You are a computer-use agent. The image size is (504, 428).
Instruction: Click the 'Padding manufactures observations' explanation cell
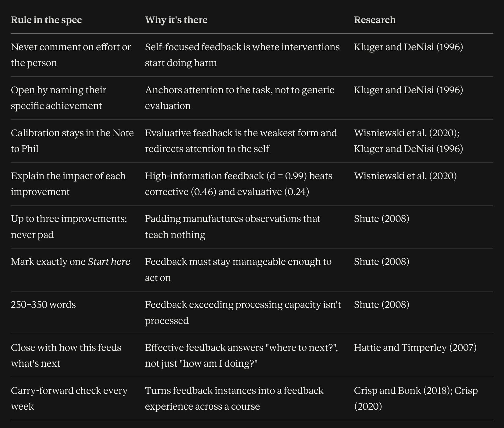tap(232, 226)
